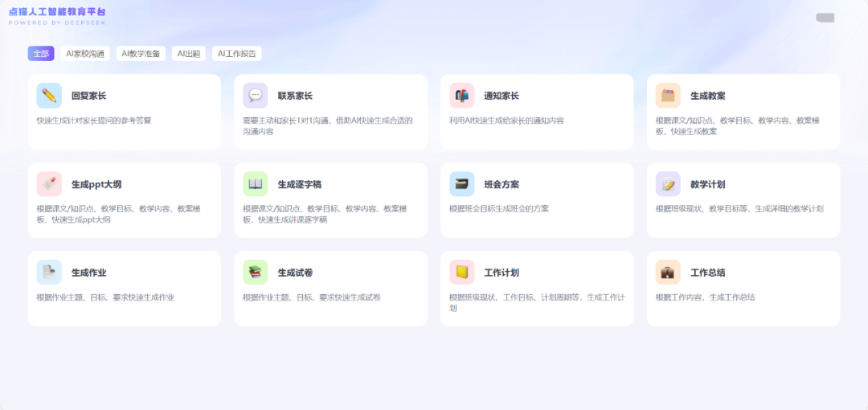
Task: Click the notepad icon for 教学计划
Action: [x=668, y=184]
